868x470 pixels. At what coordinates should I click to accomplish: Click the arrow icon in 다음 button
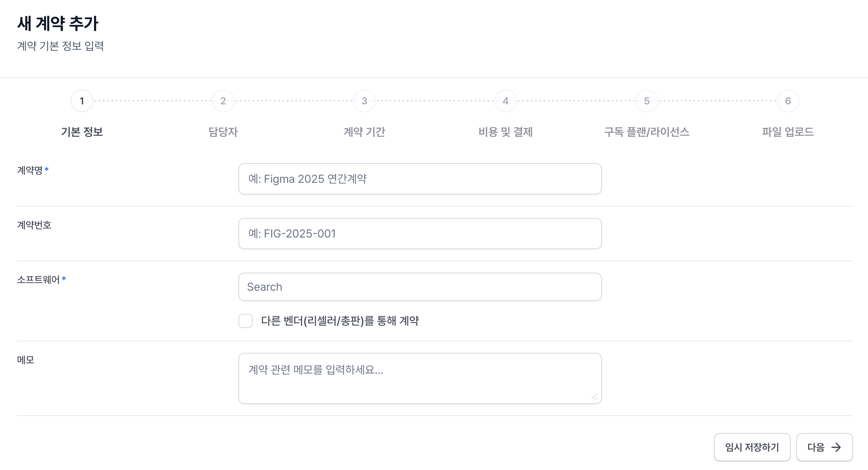pyautogui.click(x=836, y=447)
